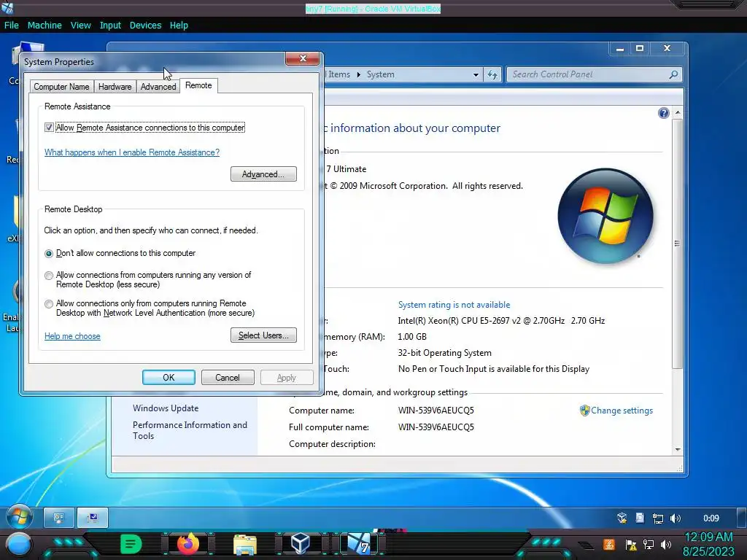747x560 pixels.
Task: Switch to Hardware tab
Action: (115, 87)
